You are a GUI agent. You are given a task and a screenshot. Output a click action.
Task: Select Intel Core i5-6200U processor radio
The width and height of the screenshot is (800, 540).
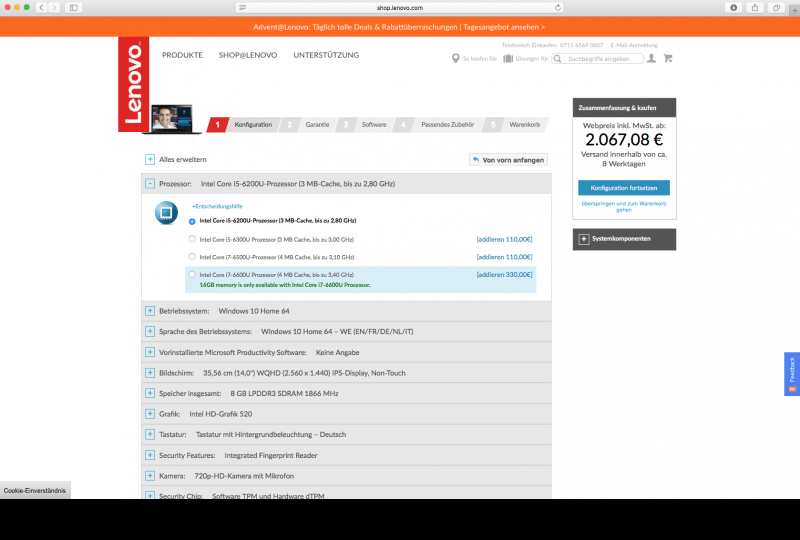click(192, 222)
